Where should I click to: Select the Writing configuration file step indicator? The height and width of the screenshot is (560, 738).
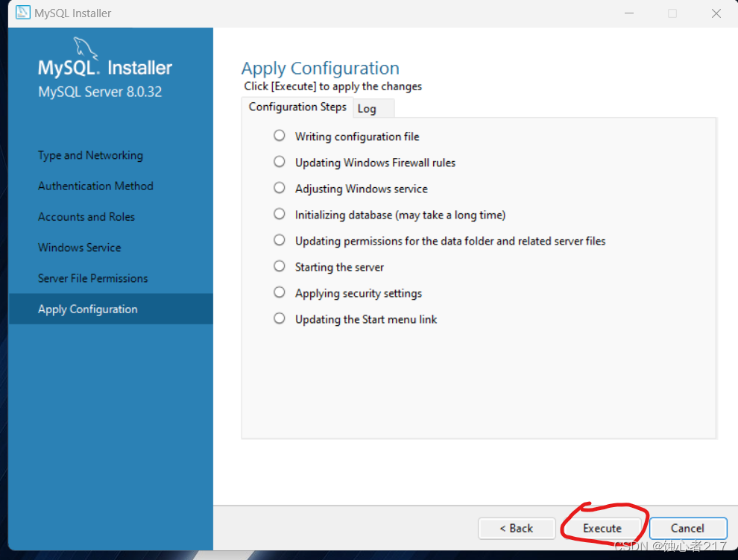pos(279,136)
